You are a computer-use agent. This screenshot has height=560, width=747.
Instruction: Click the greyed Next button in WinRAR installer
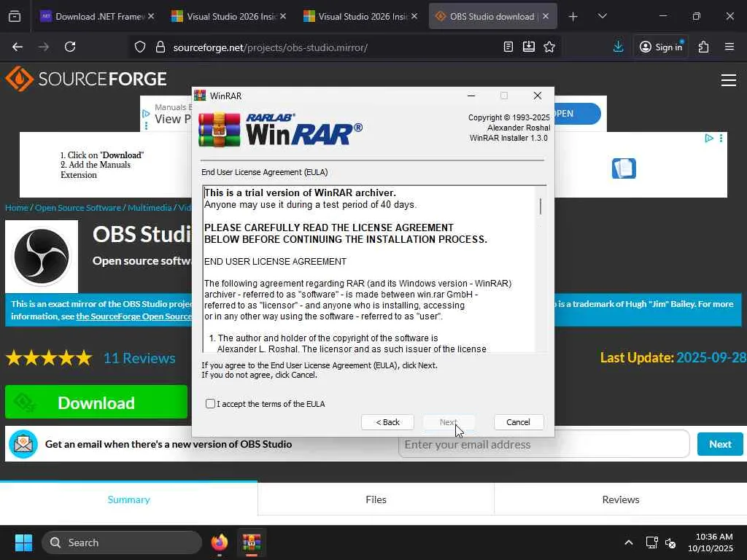point(449,422)
